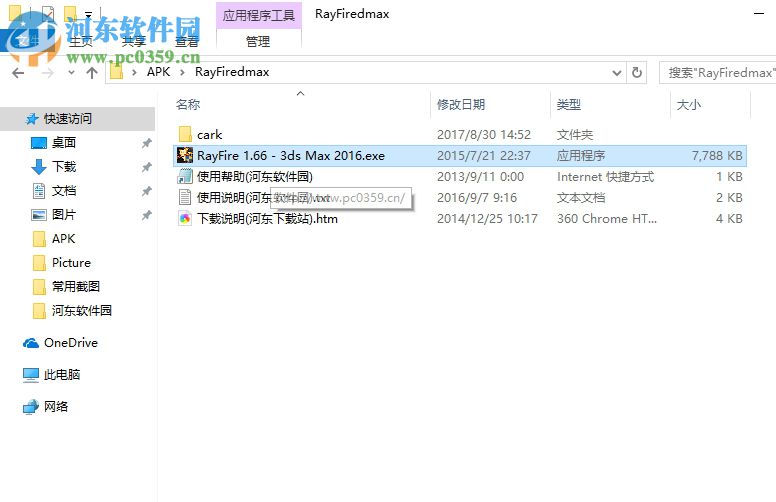
Task: Click the pin icon beside 文档
Action: (x=146, y=191)
